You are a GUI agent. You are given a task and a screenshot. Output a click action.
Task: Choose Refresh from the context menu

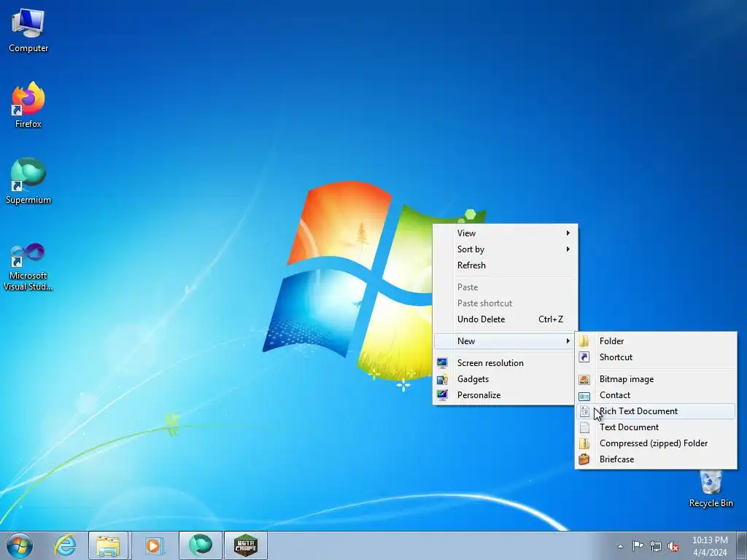click(505, 265)
